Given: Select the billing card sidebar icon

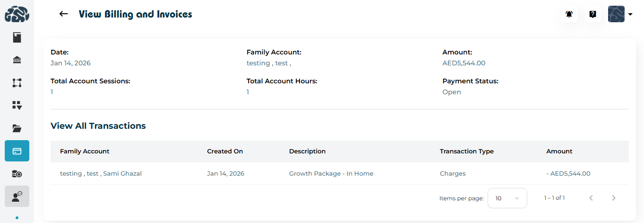Looking at the screenshot, I should click(x=17, y=151).
